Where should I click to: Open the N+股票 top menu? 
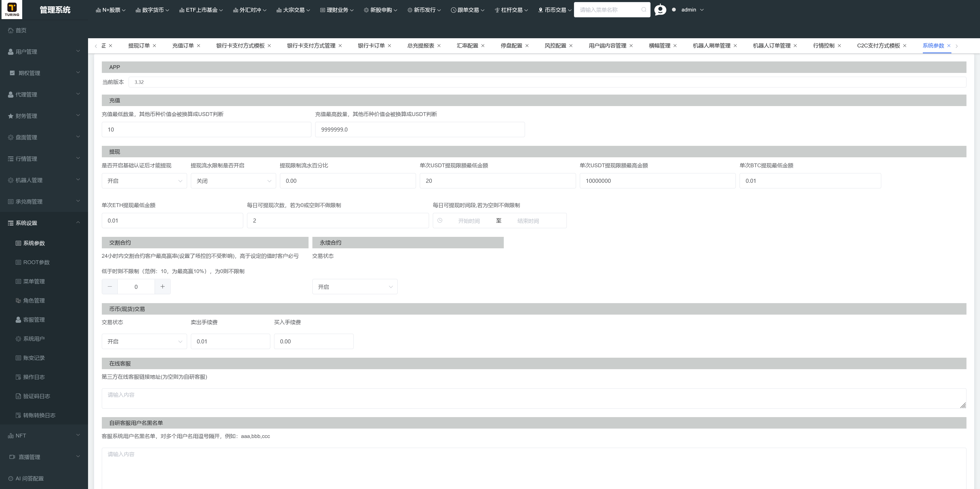111,10
